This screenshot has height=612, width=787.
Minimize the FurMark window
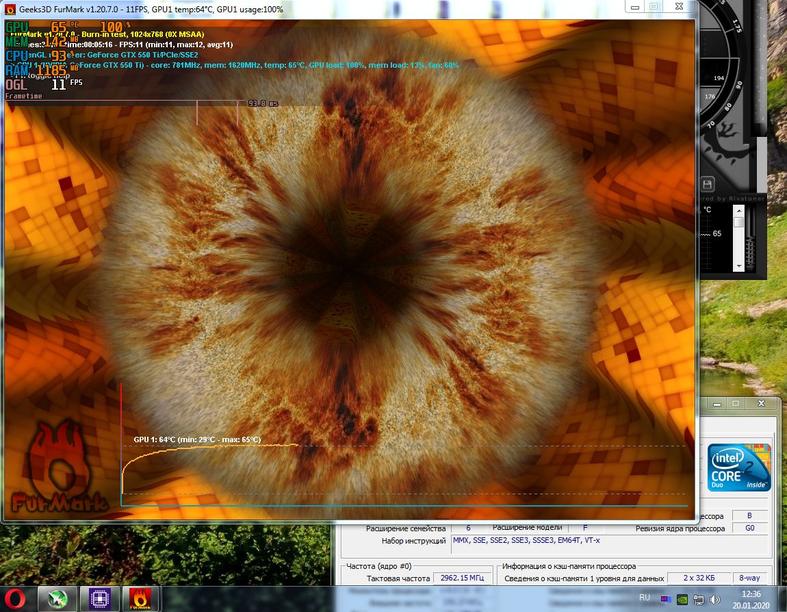635,7
